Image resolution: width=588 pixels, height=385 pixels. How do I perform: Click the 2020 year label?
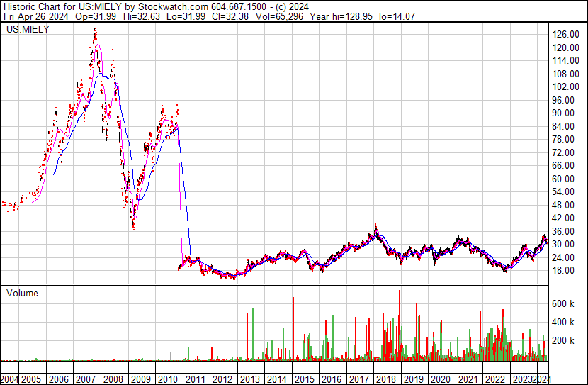click(x=441, y=379)
